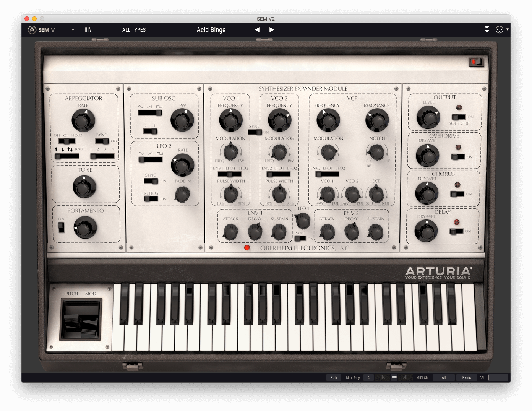Image resolution: width=532 pixels, height=411 pixels.
Task: Click the Arturia logo on the synth
Action: click(438, 273)
